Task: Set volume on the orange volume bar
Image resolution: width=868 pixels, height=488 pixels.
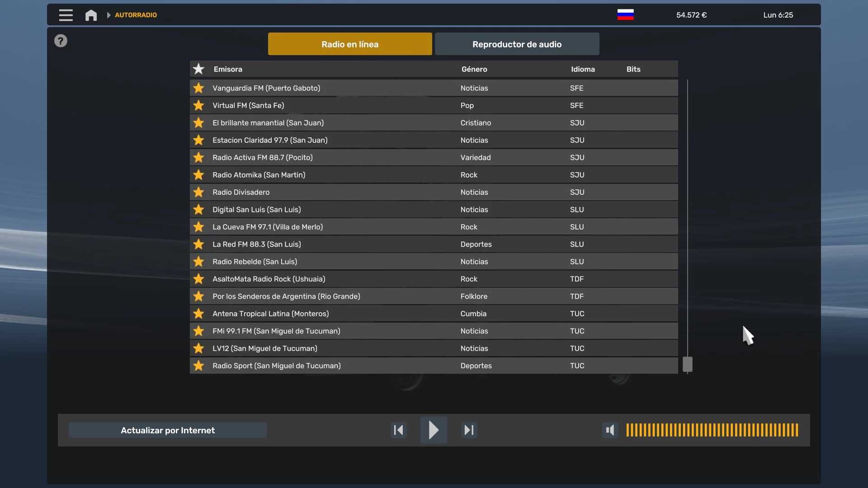Action: pos(712,430)
